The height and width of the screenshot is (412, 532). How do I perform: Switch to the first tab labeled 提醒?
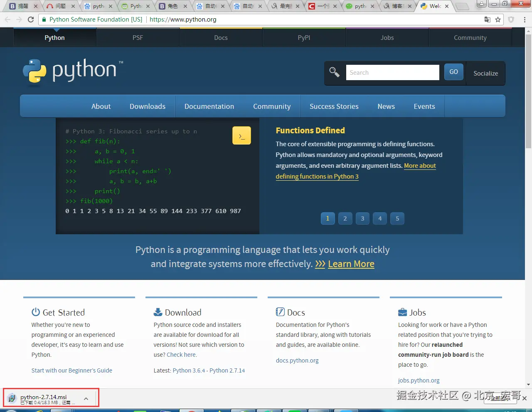coord(23,6)
